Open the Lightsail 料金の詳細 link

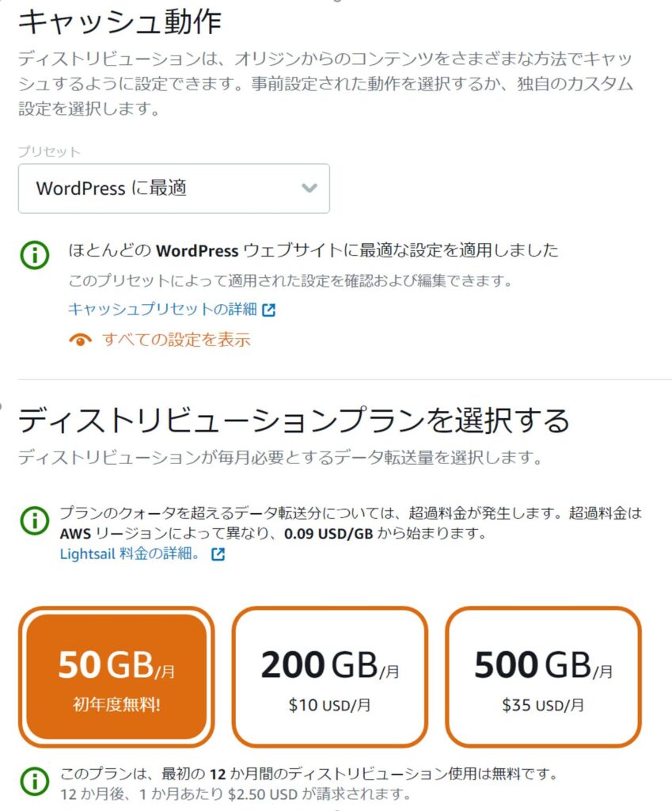pyautogui.click(x=131, y=554)
